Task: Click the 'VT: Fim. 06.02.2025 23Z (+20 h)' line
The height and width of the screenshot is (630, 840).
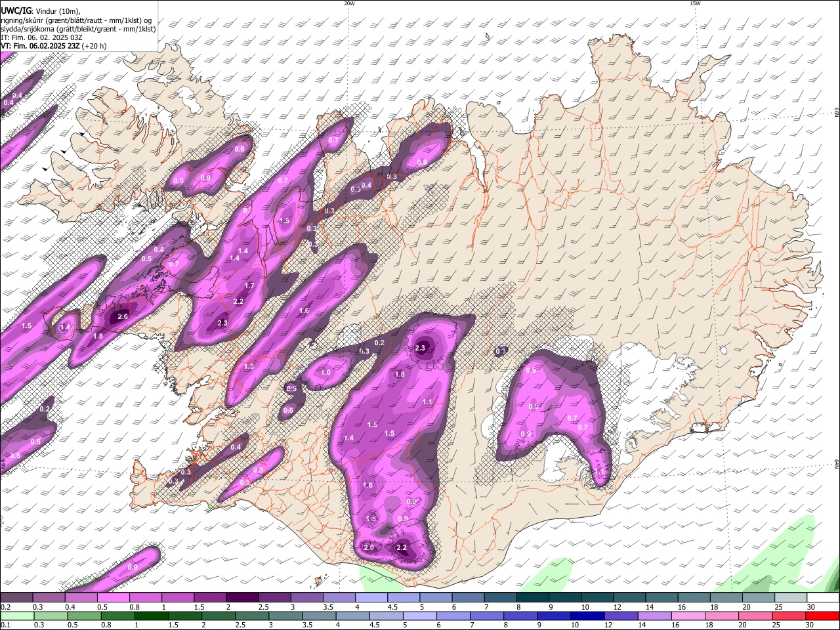Action: tap(54, 46)
